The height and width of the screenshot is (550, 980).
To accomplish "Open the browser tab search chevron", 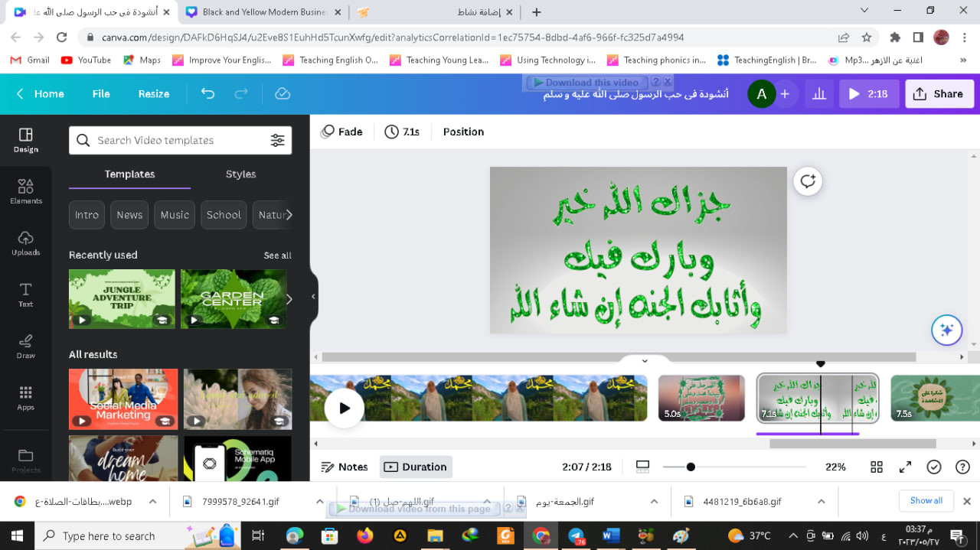I will click(x=864, y=11).
